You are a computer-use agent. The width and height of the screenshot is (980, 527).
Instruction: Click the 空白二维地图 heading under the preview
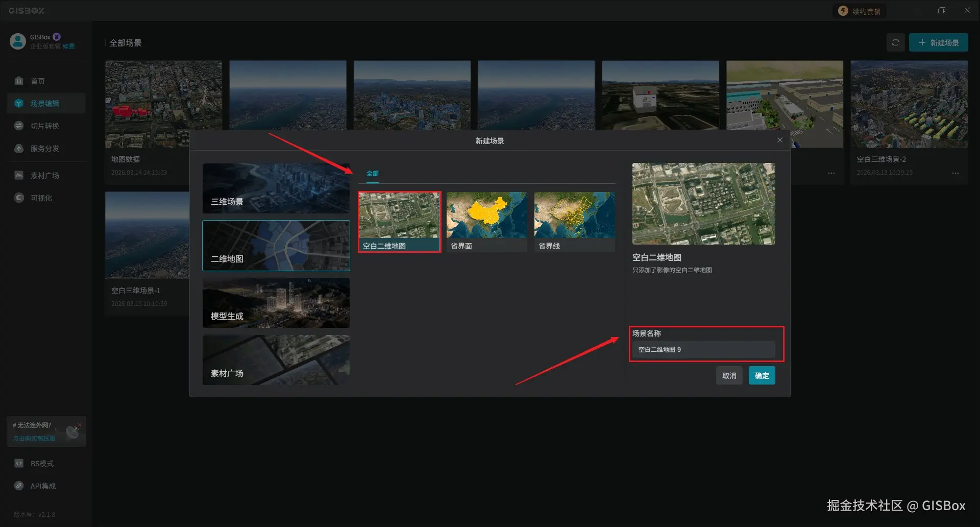pos(657,258)
